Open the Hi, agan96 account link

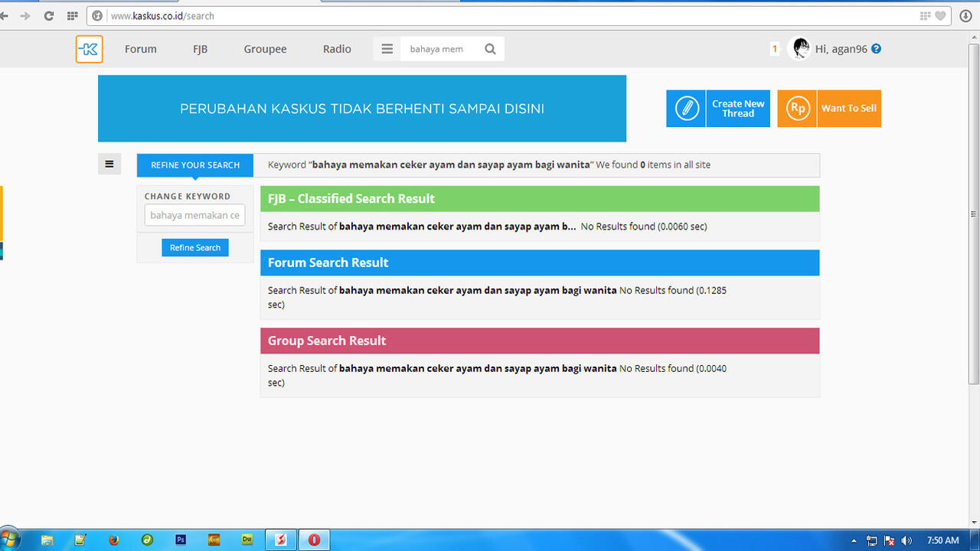pos(841,49)
